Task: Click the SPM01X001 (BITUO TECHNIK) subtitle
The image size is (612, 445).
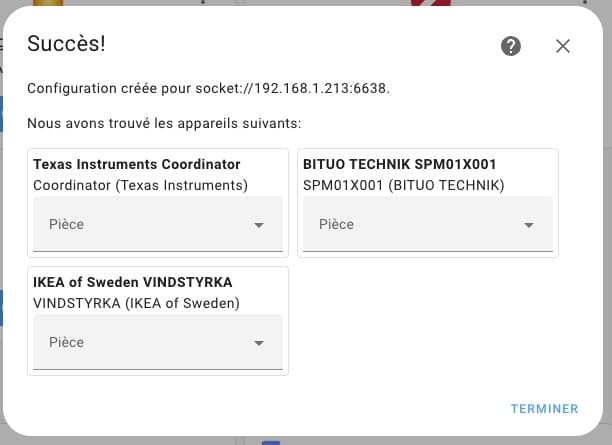Action: pyautogui.click(x=404, y=185)
